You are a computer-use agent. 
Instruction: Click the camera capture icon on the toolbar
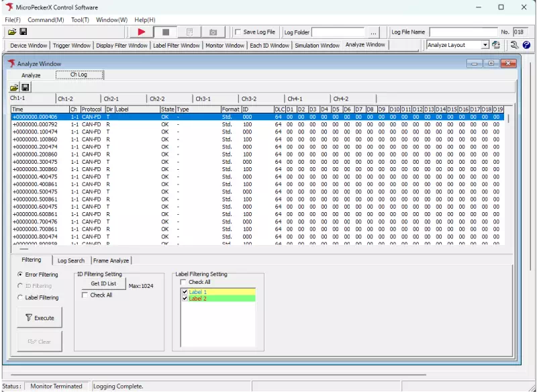tap(213, 31)
